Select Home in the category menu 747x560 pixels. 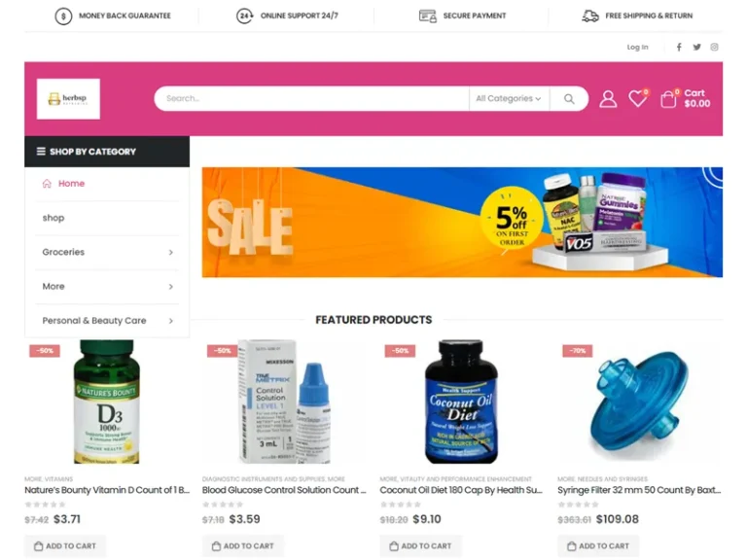pyautogui.click(x=71, y=184)
